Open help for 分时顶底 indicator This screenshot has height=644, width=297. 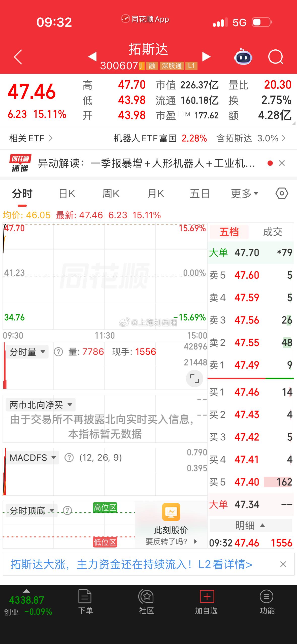67,510
